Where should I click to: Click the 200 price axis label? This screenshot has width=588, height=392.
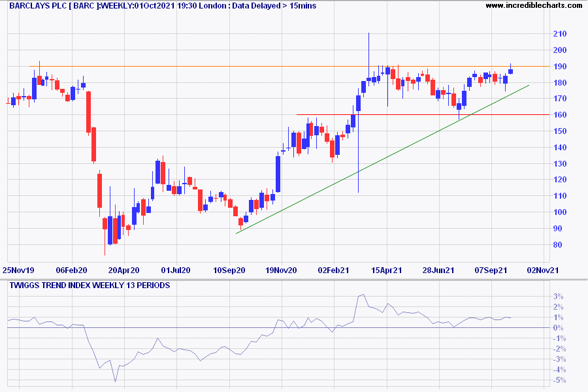(x=560, y=50)
